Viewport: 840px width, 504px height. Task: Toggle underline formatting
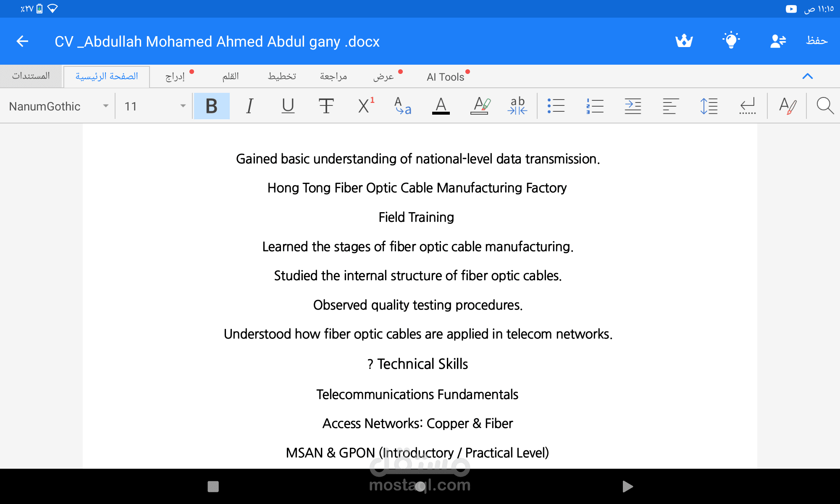[288, 106]
